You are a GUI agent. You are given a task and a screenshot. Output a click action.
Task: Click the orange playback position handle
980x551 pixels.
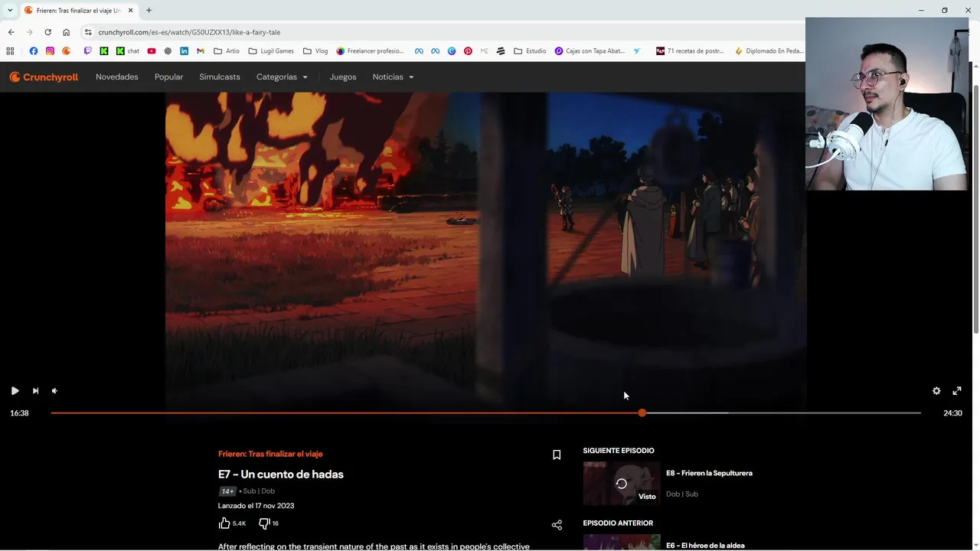pyautogui.click(x=642, y=412)
